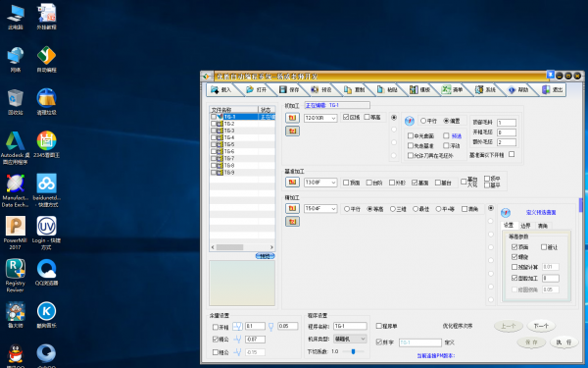Enable the 程序单 checkbox
Image resolution: width=588 pixels, height=368 pixels.
[378, 326]
